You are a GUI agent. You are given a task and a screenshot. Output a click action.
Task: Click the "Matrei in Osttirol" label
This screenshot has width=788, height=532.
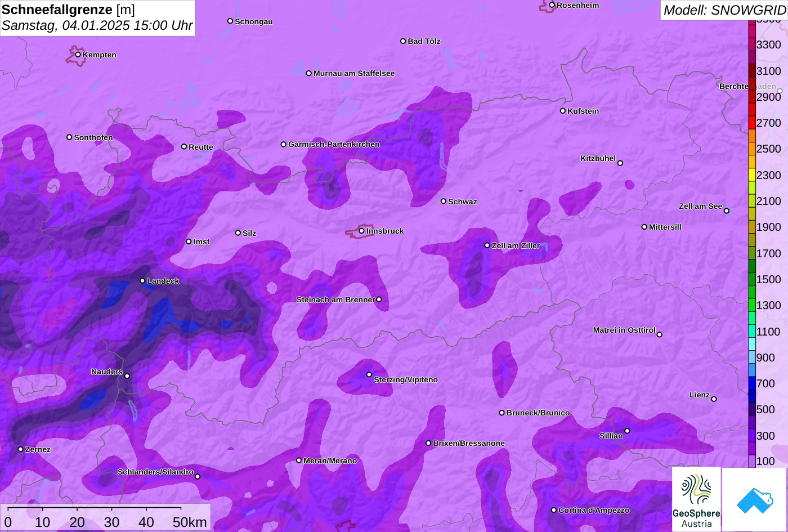624,330
